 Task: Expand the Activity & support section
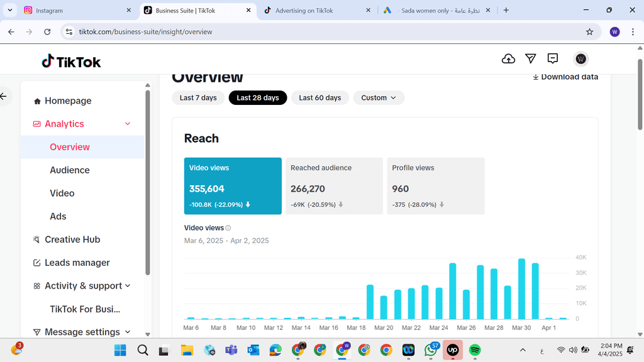point(128,285)
